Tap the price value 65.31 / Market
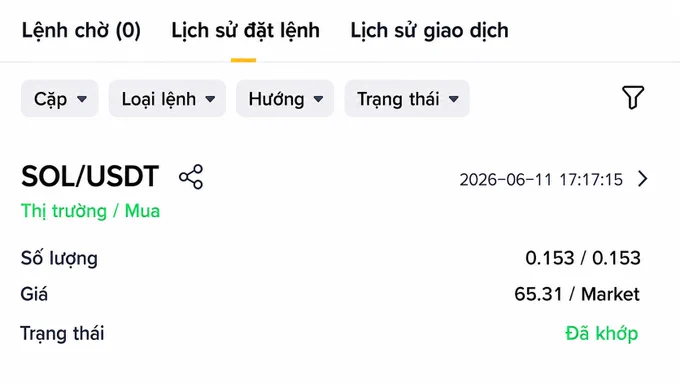Viewport: 680px width, 383px height. (577, 294)
